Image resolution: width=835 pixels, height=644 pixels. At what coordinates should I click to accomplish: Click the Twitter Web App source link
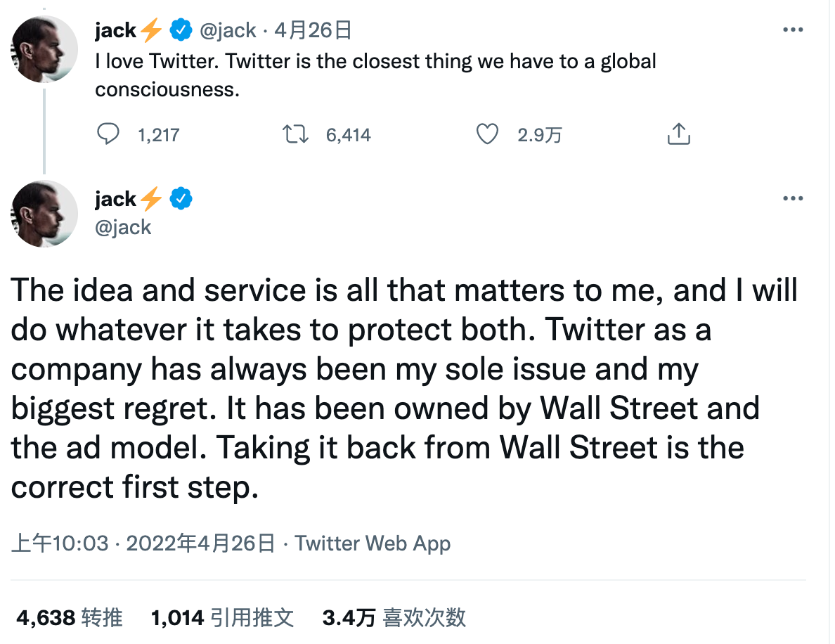click(373, 543)
